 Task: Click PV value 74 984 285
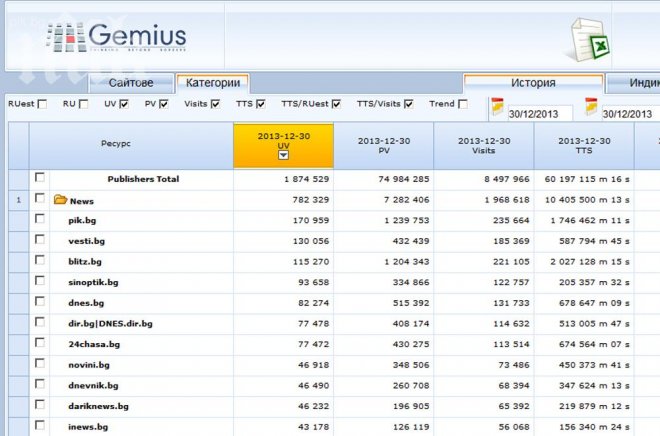(x=404, y=179)
